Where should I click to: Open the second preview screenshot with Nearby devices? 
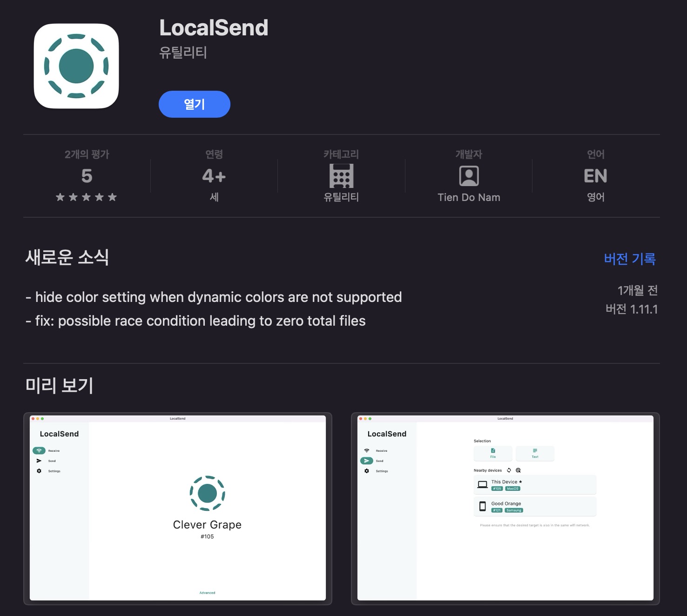pyautogui.click(x=505, y=509)
